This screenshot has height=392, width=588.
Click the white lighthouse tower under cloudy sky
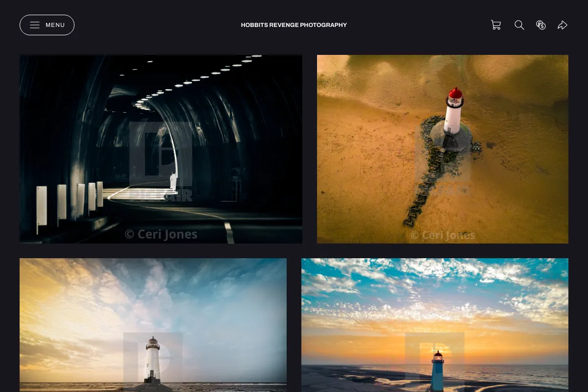pyautogui.click(x=152, y=360)
